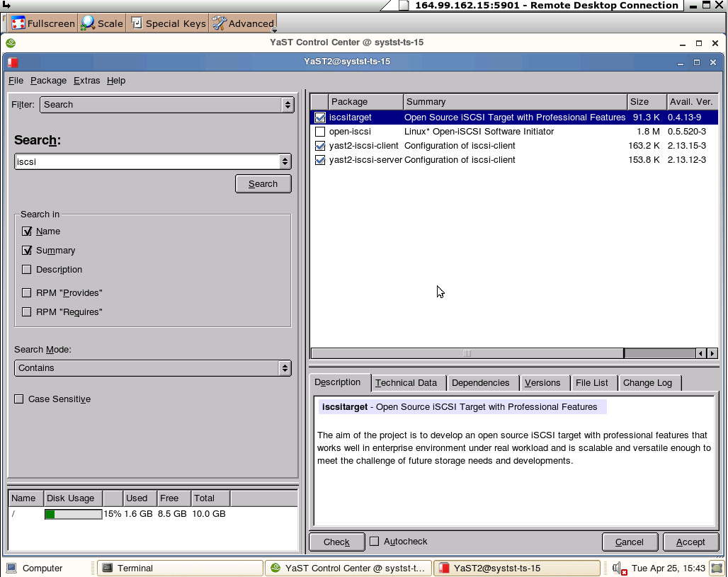Open the Filter dropdown showing Search
This screenshot has width=728, height=577.
click(x=166, y=105)
